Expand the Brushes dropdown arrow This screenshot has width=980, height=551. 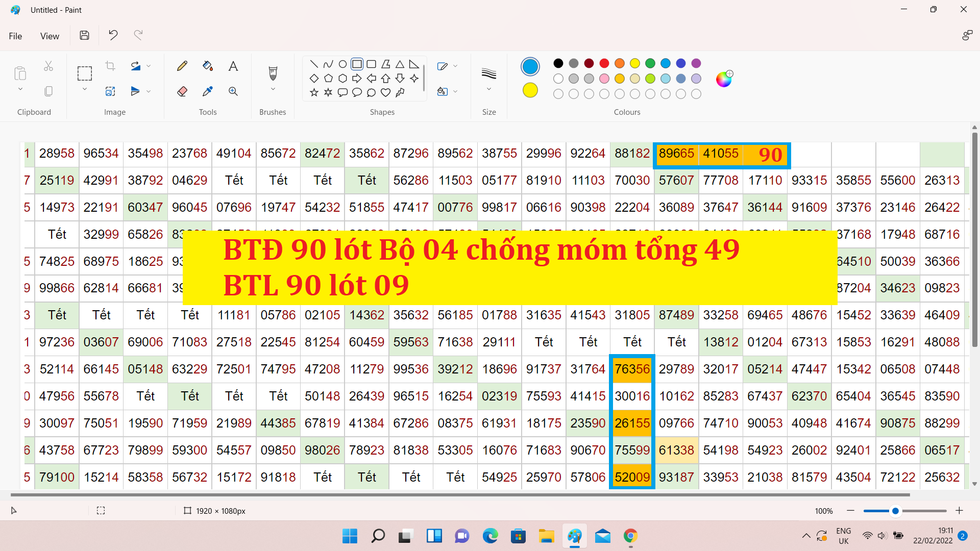(x=273, y=89)
